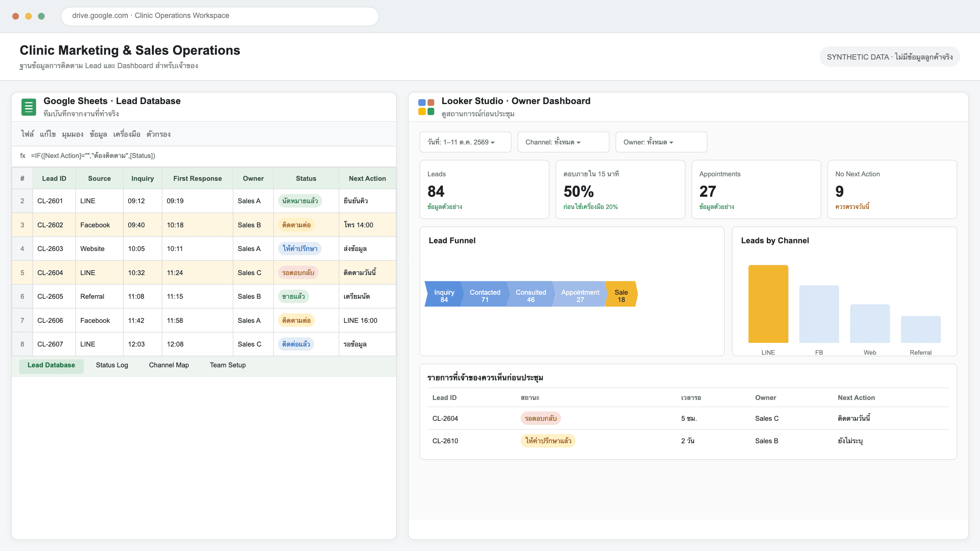Open the แก้ไข menu in Sheets
980x551 pixels.
click(48, 134)
